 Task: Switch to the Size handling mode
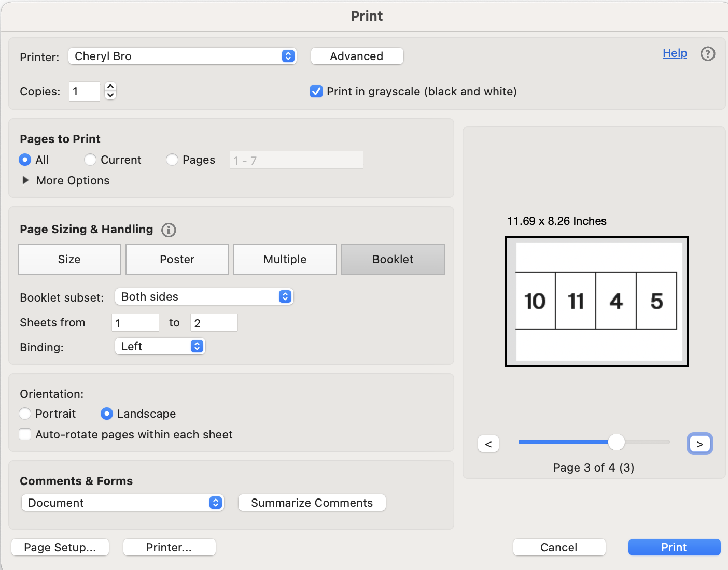pyautogui.click(x=69, y=259)
